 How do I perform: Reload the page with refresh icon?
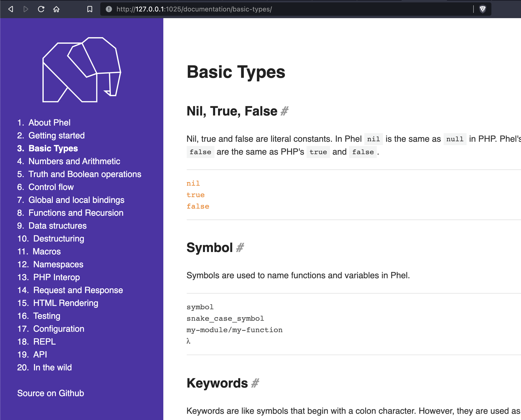41,9
